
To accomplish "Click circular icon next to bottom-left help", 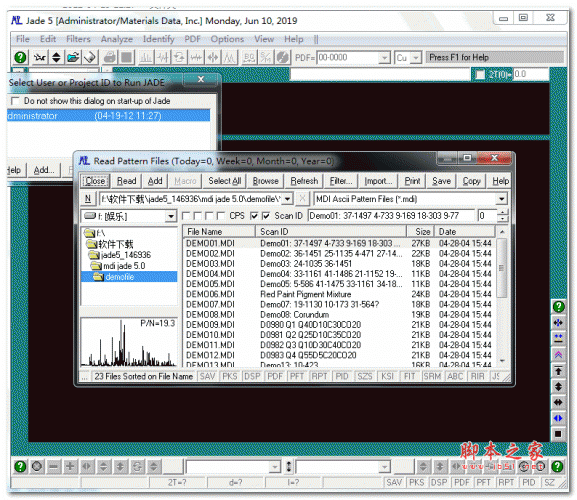I will pyautogui.click(x=37, y=467).
